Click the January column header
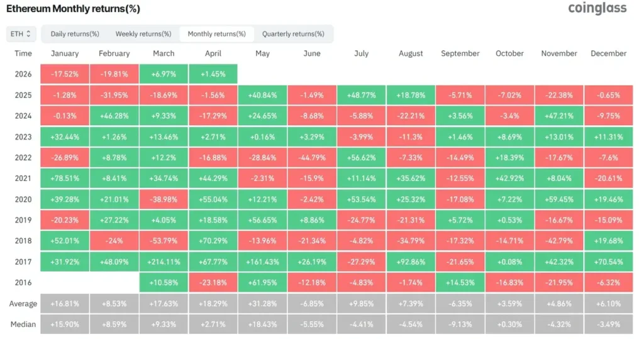Screen dimensions: 644x339 point(64,53)
